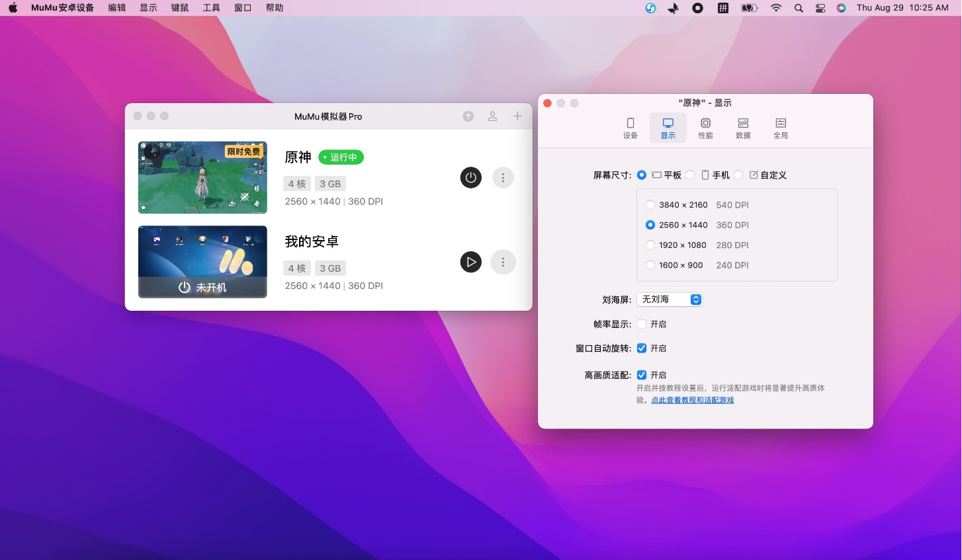Click 原神's 4 核 CPU tag
This screenshot has width=962, height=560.
coord(297,184)
